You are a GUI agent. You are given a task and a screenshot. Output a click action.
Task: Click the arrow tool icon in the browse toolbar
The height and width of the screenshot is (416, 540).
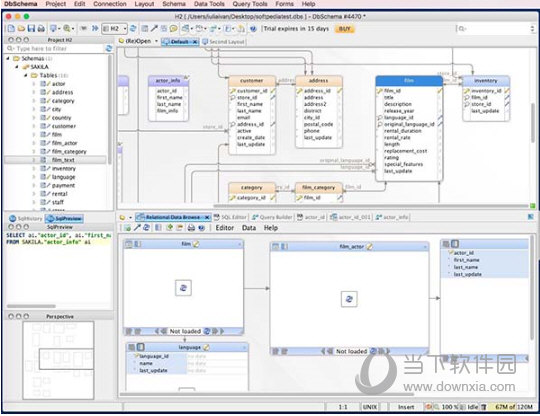click(137, 228)
